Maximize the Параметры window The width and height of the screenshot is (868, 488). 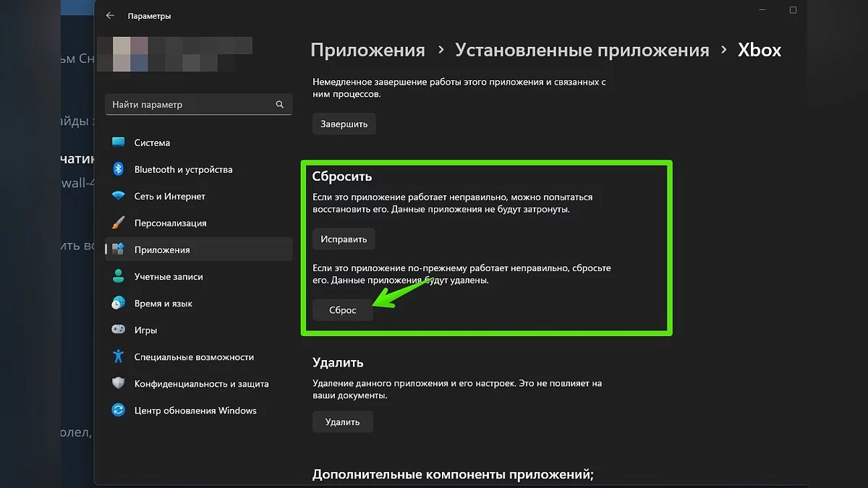[793, 10]
